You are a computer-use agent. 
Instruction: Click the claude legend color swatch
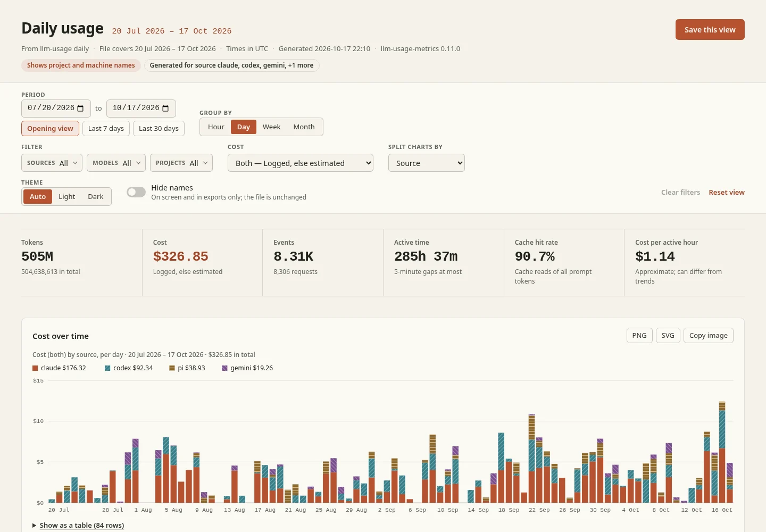coord(35,368)
